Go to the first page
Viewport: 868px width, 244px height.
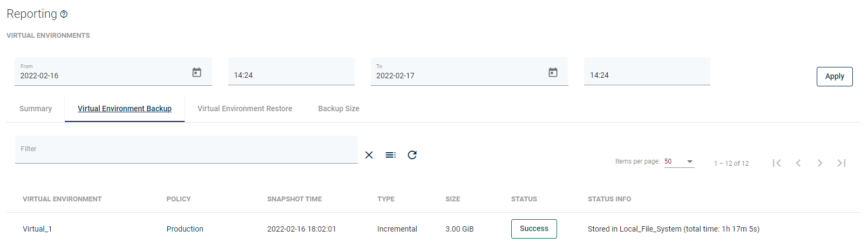pos(777,163)
